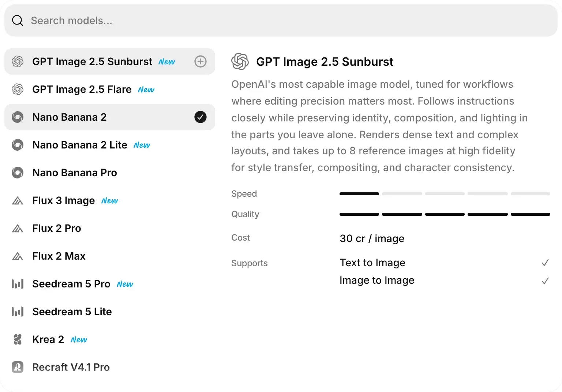Select Seedream 5 Pro model
The height and width of the screenshot is (392, 562).
(110, 284)
